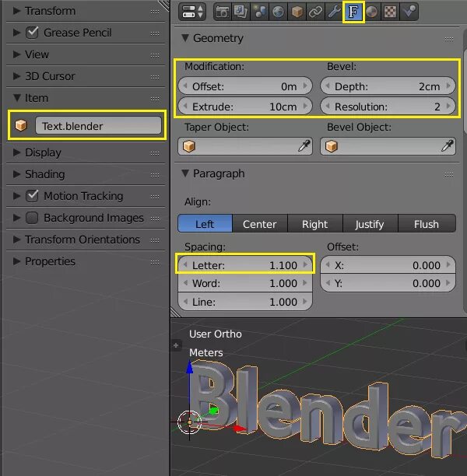
Task: Increase Word spacing with right arrow
Action: coord(305,283)
